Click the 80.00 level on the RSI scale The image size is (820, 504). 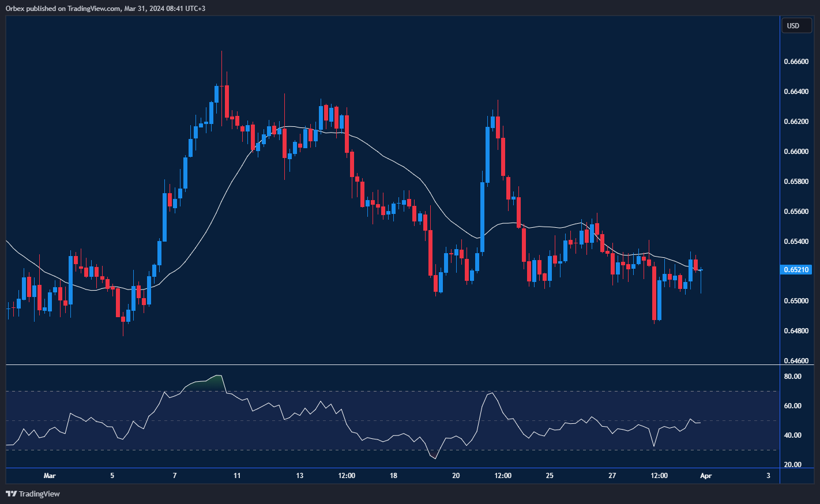(x=792, y=376)
